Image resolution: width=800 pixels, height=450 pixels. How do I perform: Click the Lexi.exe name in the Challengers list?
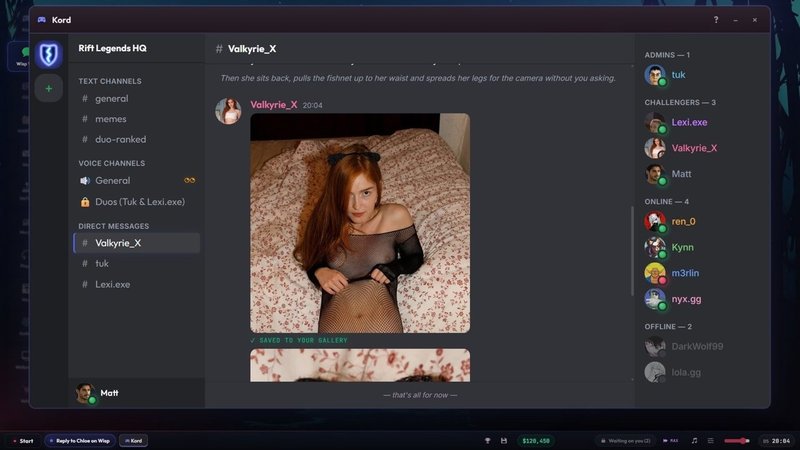coord(689,122)
